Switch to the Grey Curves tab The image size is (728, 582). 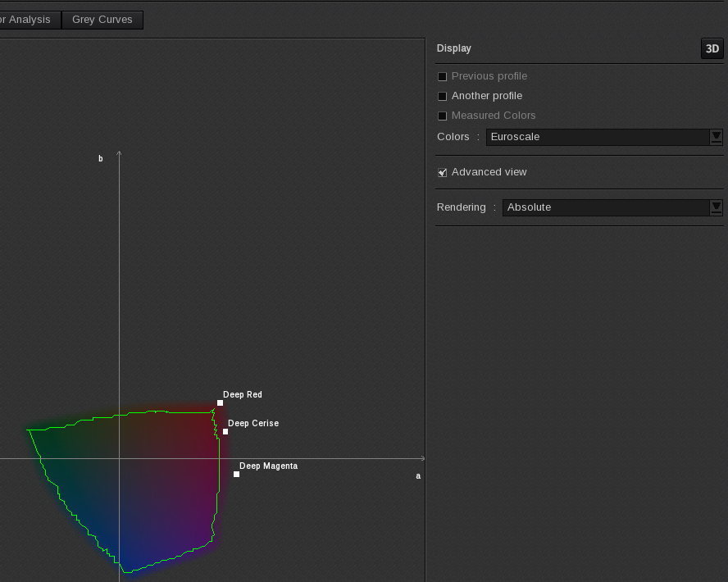coord(102,20)
